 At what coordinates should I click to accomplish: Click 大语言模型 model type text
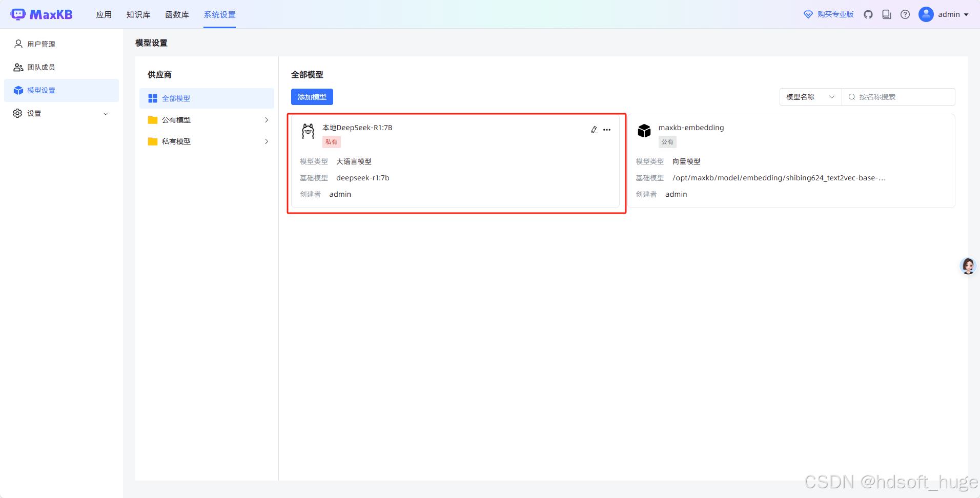pos(354,161)
